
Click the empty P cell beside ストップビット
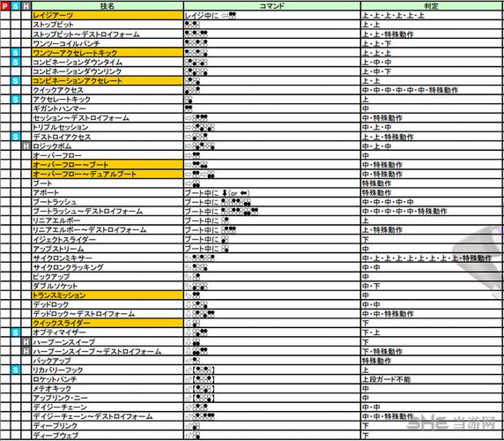click(5, 25)
